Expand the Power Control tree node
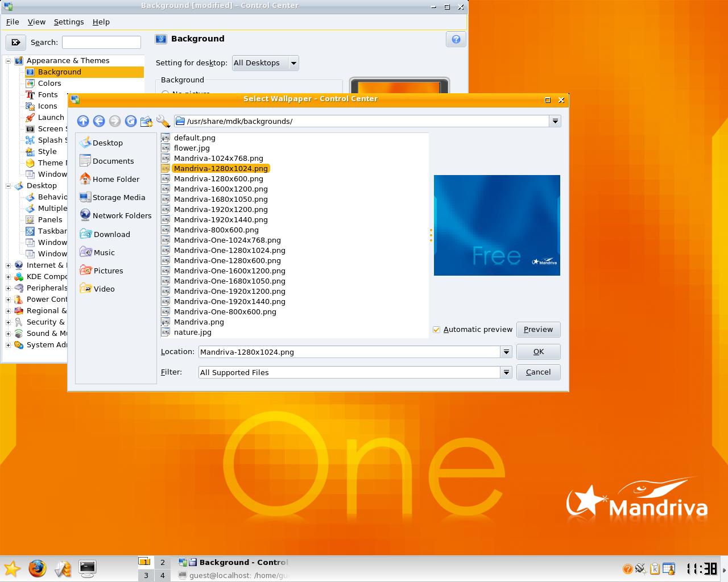Image resolution: width=728 pixels, height=582 pixels. point(9,300)
